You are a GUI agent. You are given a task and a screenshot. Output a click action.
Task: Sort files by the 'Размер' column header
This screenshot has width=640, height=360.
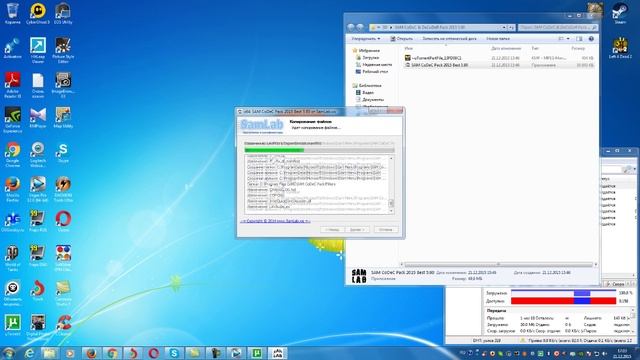pyautogui.click(x=578, y=48)
